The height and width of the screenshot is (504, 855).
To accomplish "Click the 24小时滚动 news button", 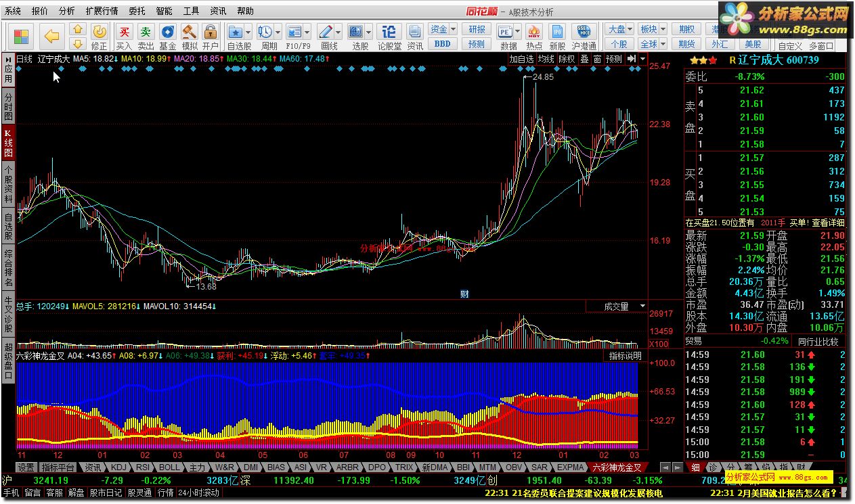I will pos(199,492).
